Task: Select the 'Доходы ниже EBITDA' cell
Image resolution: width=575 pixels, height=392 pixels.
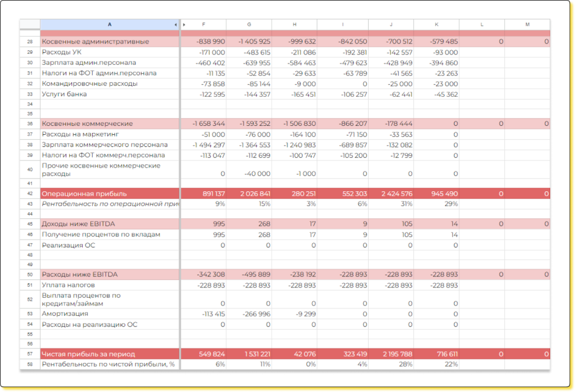Action: pos(110,224)
